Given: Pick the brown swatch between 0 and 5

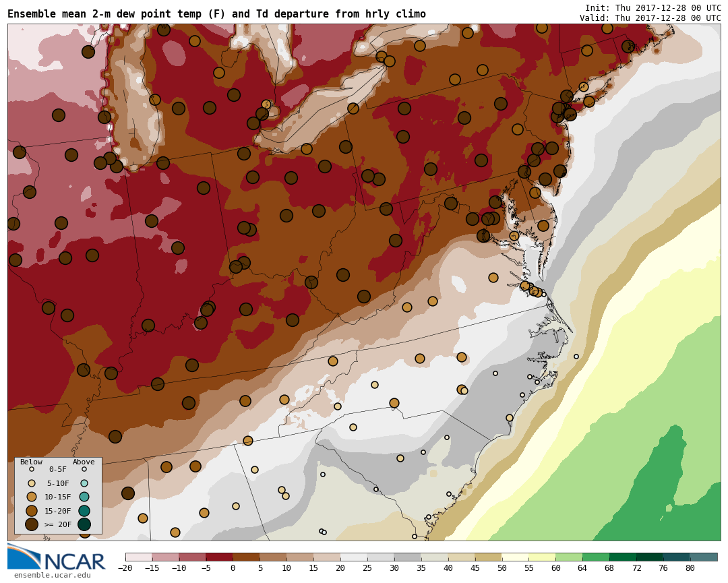Looking at the screenshot, I should click(247, 557).
